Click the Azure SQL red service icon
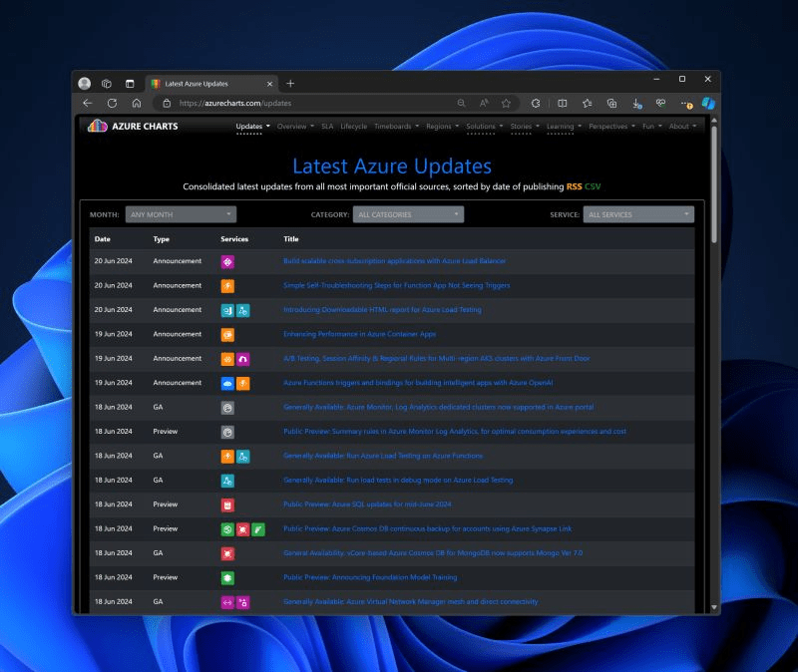The width and height of the screenshot is (798, 672). 227,504
